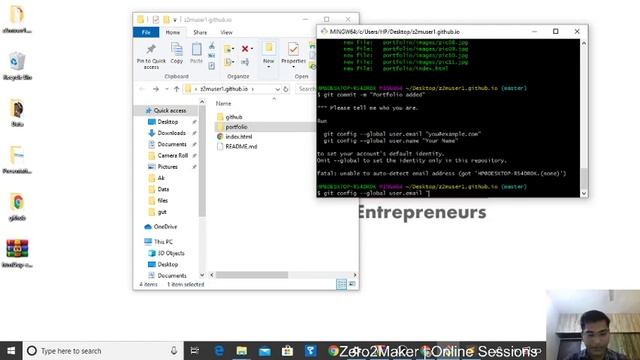The image size is (640, 360).
Task: Expand the Quick Access Toolbar customize arrow
Action: (x=175, y=20)
